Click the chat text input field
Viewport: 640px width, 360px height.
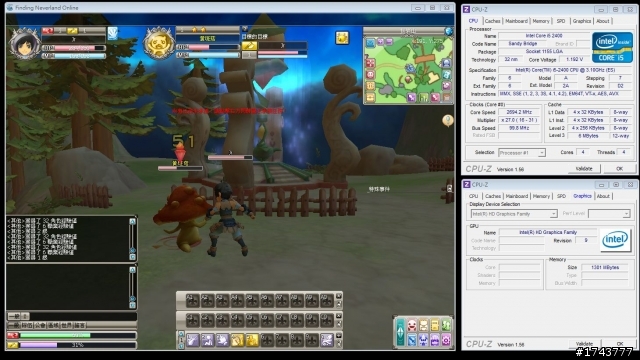pos(83,316)
